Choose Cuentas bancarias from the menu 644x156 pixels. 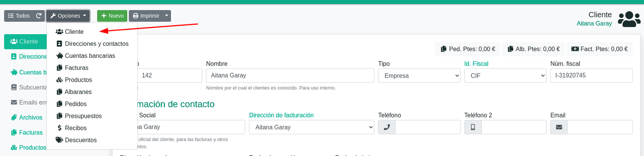point(92,55)
